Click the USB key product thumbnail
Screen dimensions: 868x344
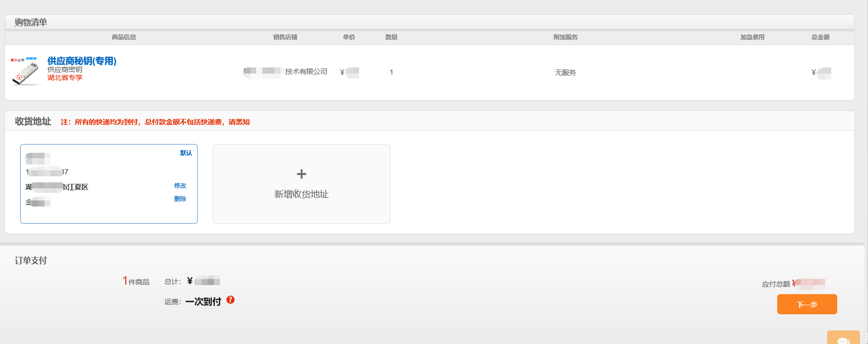click(x=25, y=72)
